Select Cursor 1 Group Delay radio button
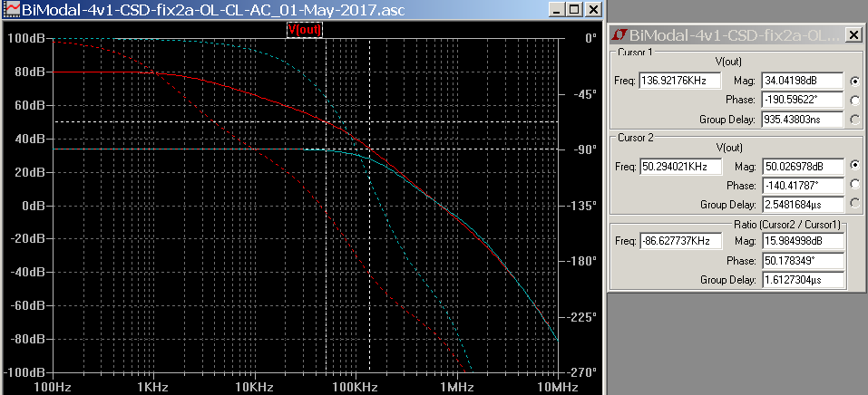The height and width of the screenshot is (395, 868). tap(854, 119)
